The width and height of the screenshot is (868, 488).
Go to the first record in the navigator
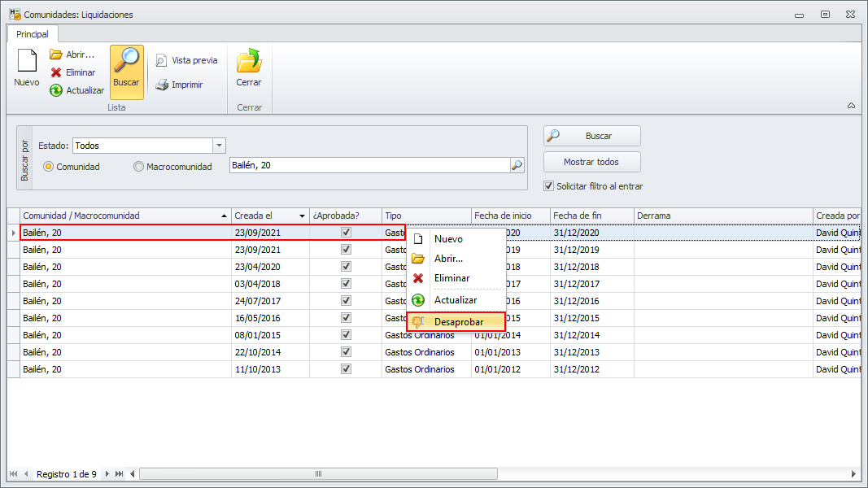tap(13, 473)
